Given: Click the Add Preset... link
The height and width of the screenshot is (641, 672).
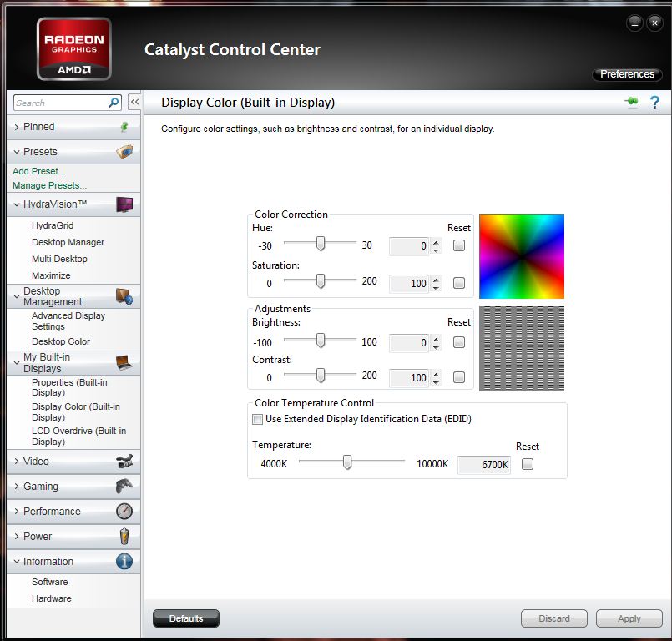Looking at the screenshot, I should 39,171.
